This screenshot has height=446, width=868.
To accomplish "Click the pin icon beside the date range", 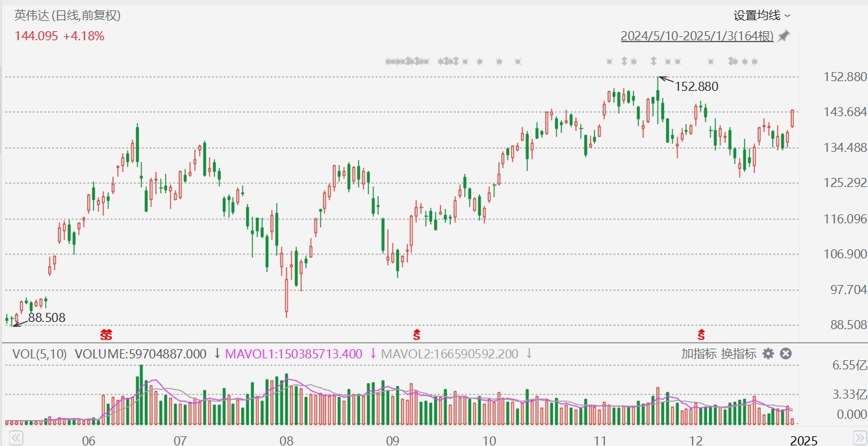I will tap(784, 36).
